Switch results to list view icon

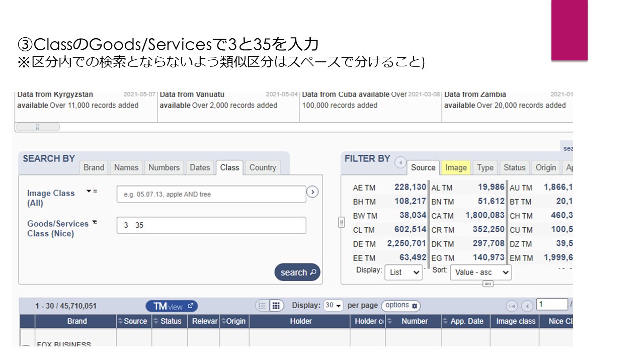click(x=262, y=305)
